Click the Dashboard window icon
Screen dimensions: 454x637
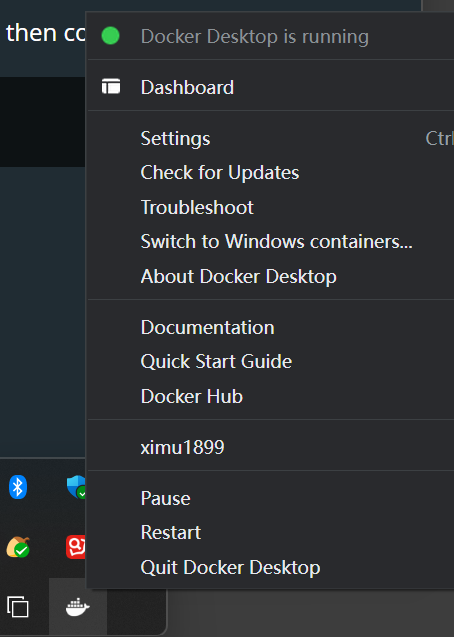(x=111, y=87)
